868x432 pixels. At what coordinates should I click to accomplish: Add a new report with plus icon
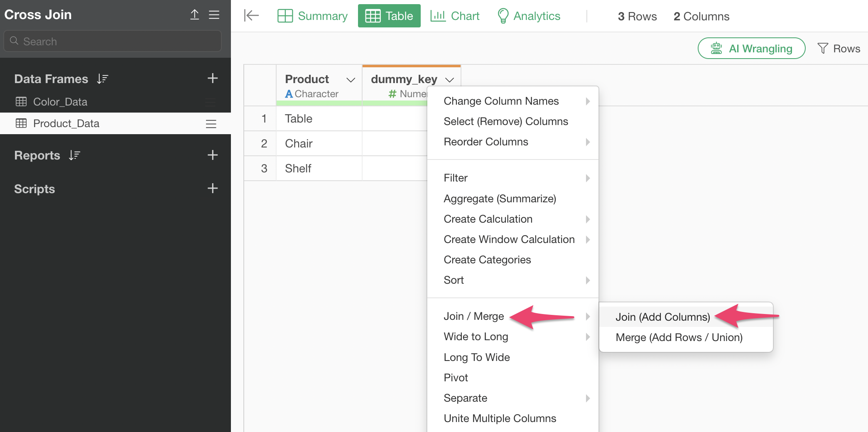(x=212, y=155)
